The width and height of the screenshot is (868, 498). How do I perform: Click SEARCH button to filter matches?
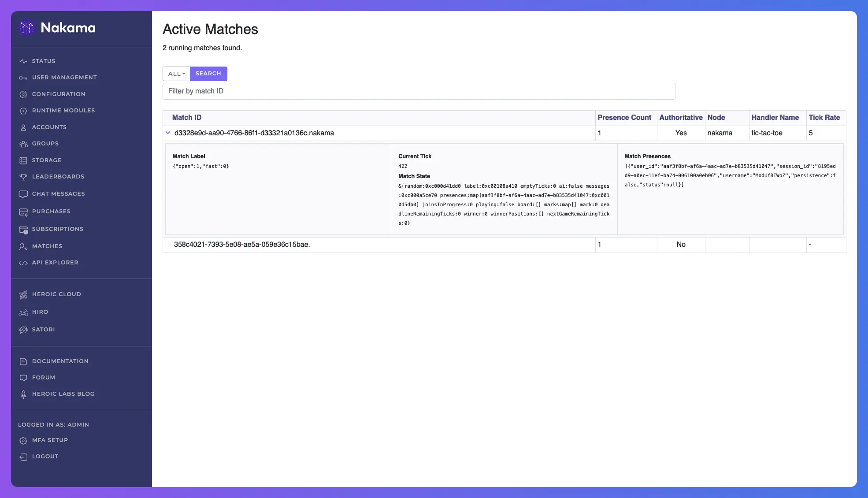click(x=208, y=73)
